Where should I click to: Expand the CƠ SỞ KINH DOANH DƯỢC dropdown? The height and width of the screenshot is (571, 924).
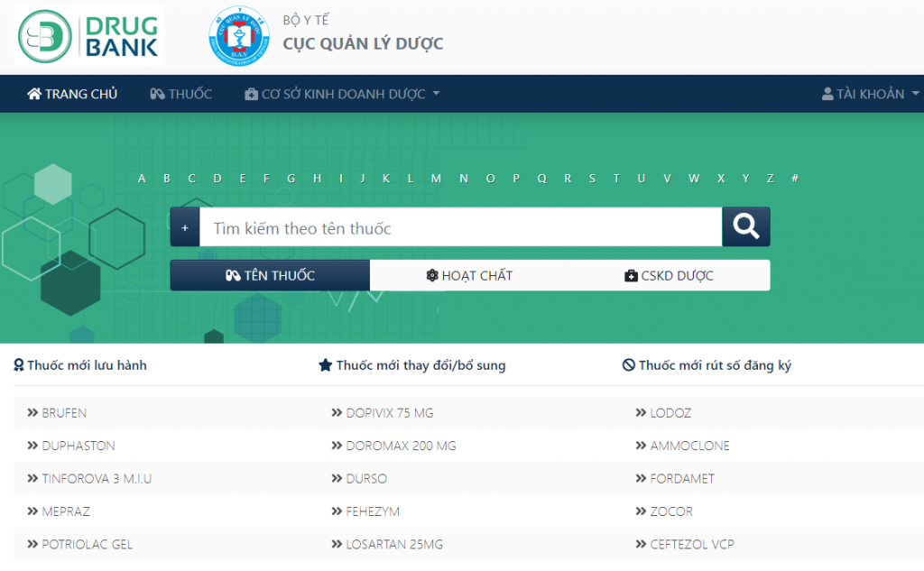[341, 93]
